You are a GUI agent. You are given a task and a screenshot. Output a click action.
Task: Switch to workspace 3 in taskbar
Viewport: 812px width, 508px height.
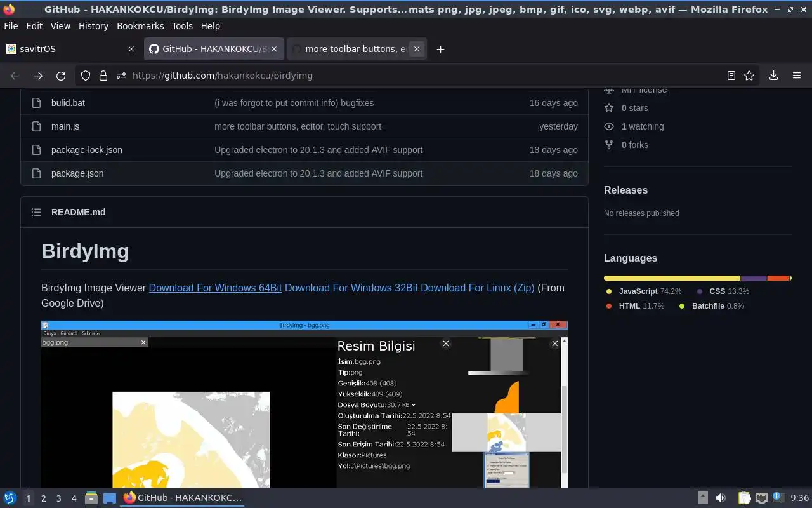58,498
